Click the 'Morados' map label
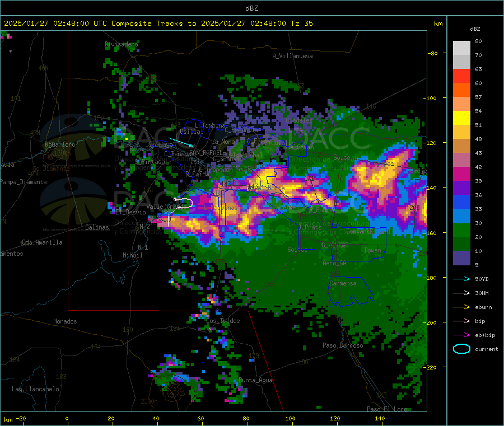The image size is (504, 426). (65, 321)
